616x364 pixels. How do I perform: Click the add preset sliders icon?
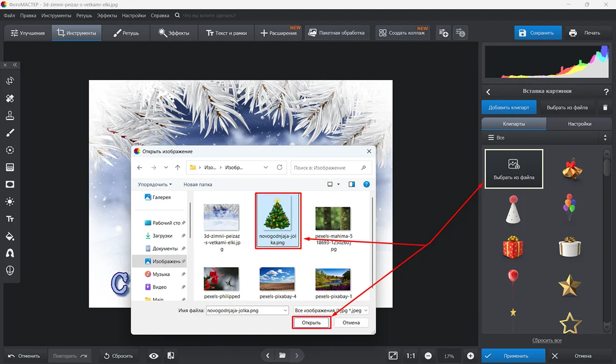pyautogui.click(x=442, y=33)
